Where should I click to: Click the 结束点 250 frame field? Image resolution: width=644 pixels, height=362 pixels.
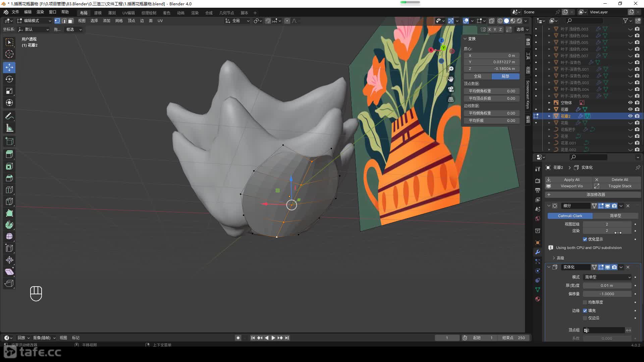pyautogui.click(x=513, y=338)
